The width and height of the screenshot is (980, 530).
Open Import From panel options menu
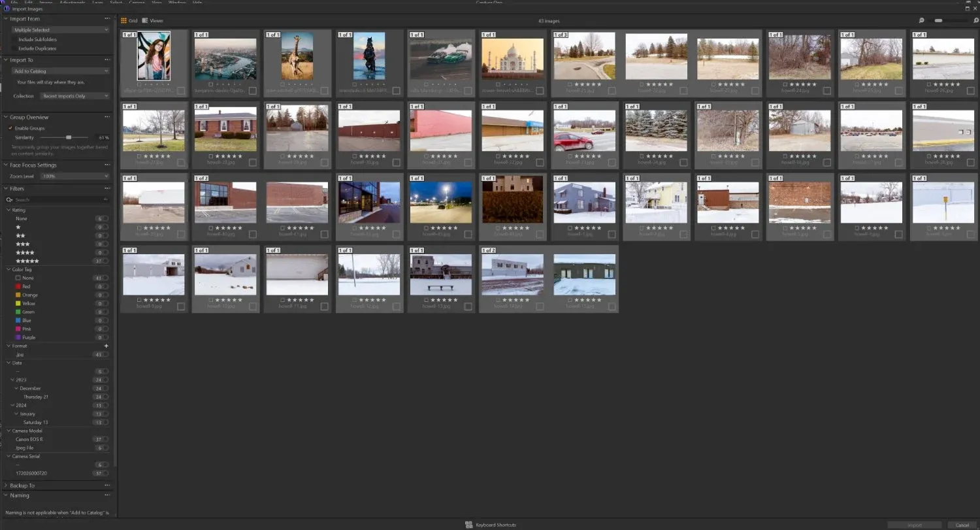(x=107, y=18)
